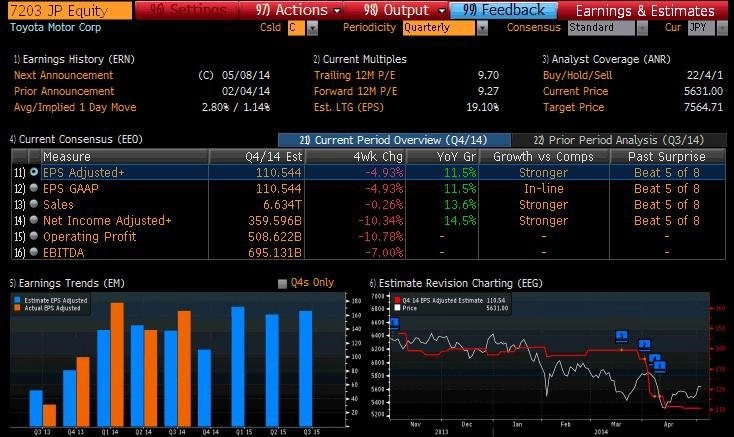Click the Buy/Hold/Sell value 22/4/1
Viewport: 734px width, 437px height.
pos(705,75)
